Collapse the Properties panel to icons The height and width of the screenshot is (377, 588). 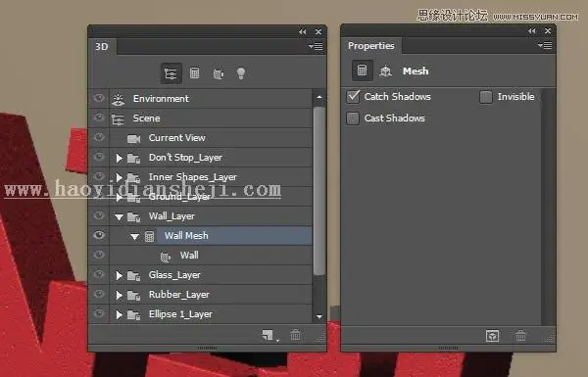(x=532, y=31)
